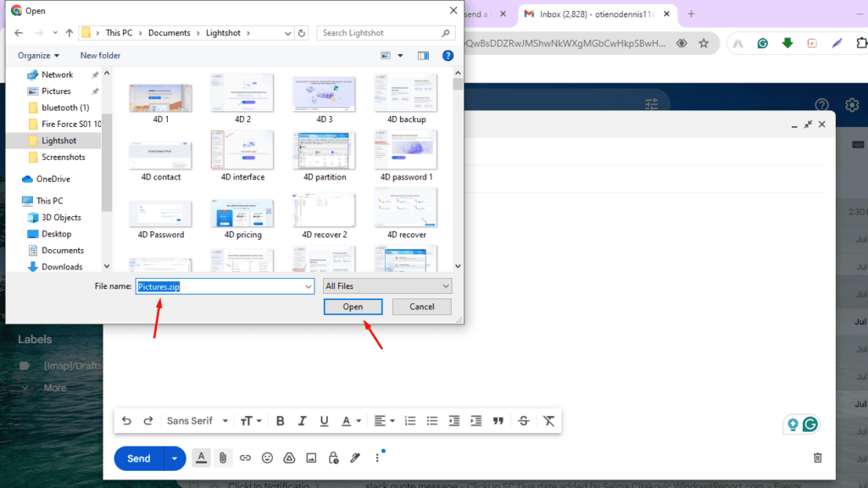Open Downloads in the navigation pane

tap(62, 267)
